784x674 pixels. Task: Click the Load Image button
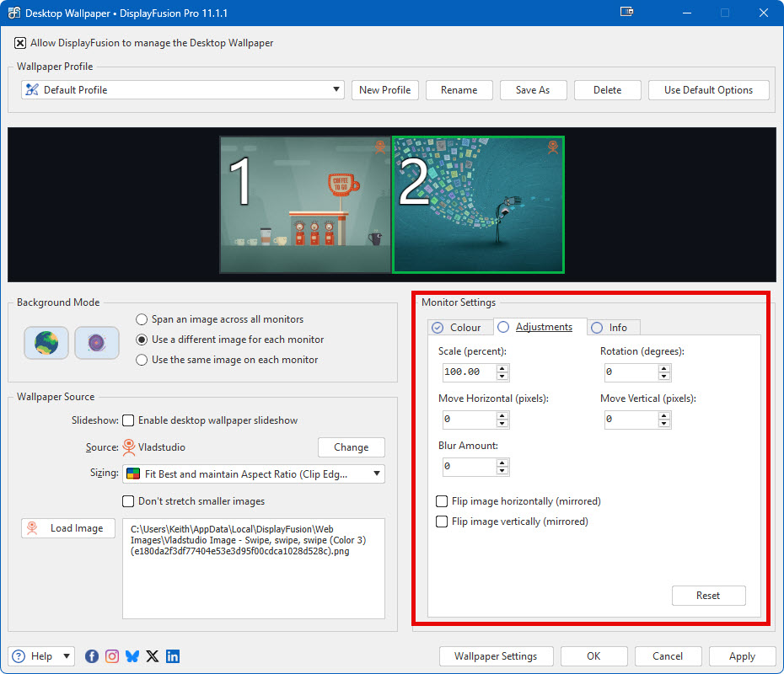68,528
